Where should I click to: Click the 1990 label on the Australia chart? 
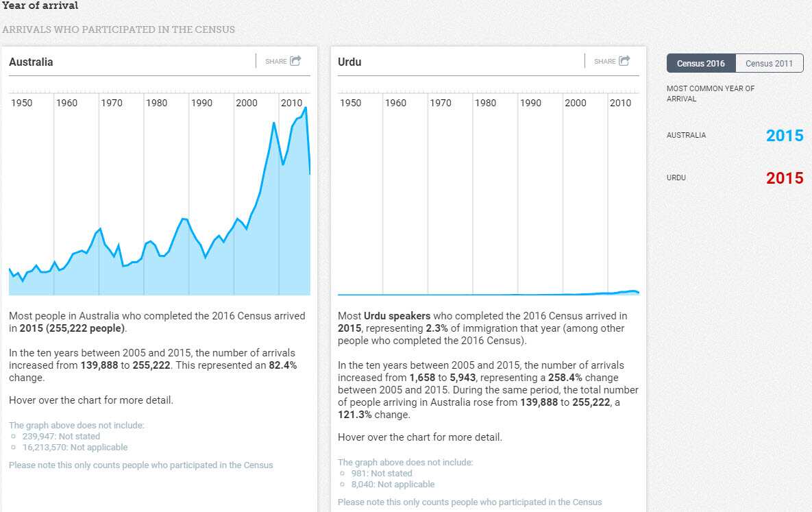point(201,103)
